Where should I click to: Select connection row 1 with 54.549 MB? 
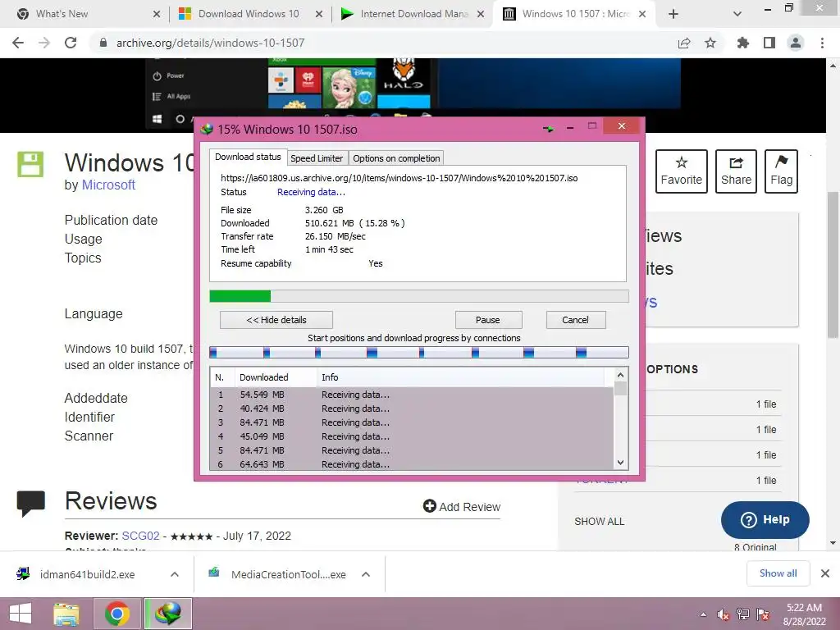coord(412,395)
